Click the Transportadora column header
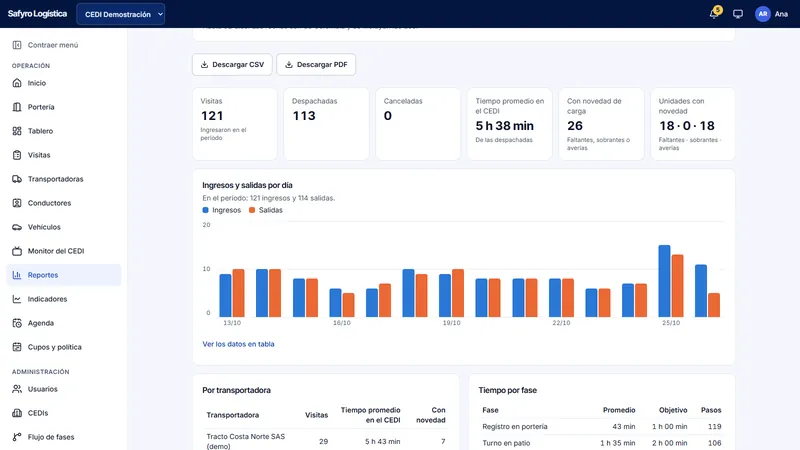This screenshot has height=450, width=800. point(233,415)
